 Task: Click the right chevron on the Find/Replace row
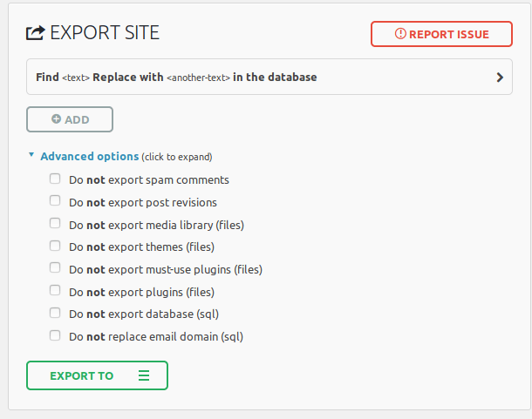pyautogui.click(x=500, y=78)
